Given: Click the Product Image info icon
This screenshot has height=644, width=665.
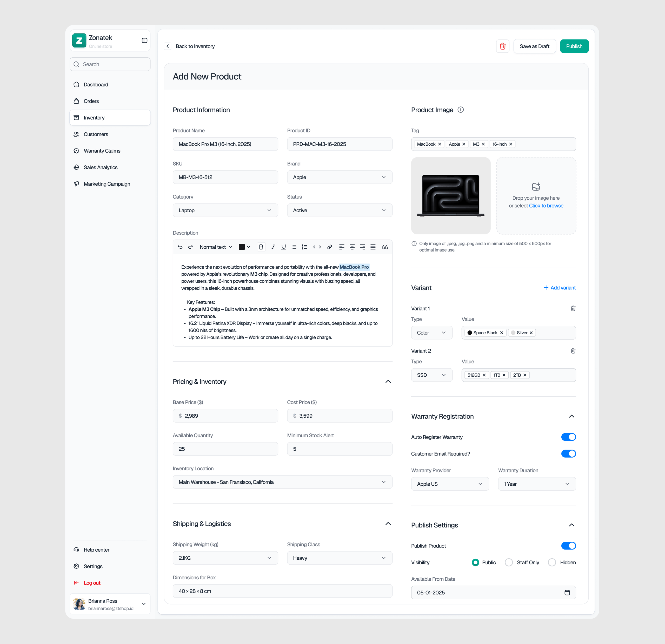Looking at the screenshot, I should pos(460,110).
